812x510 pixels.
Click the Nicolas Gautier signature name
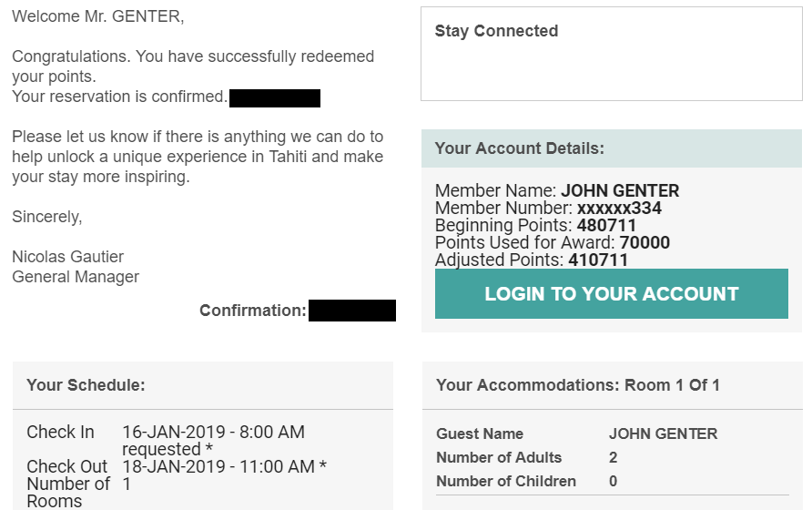click(67, 257)
